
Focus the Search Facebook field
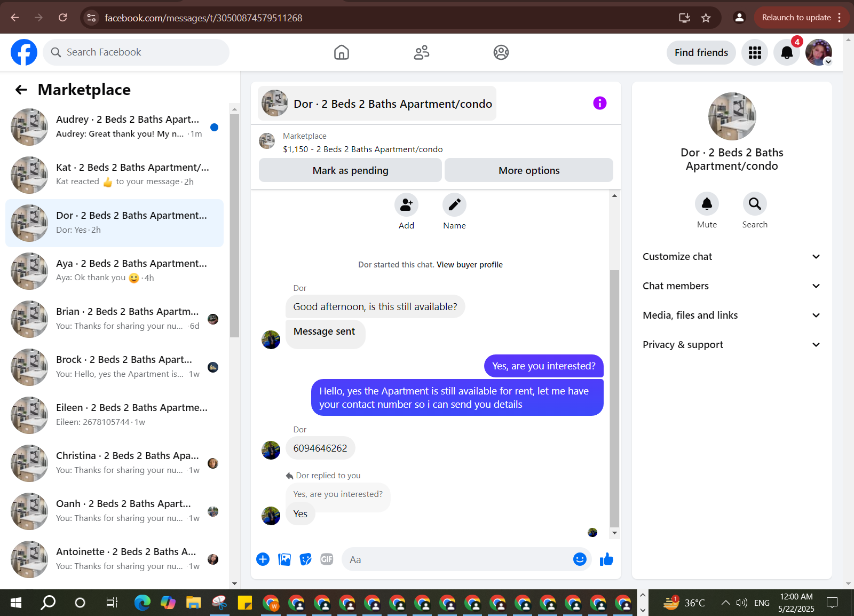point(136,52)
